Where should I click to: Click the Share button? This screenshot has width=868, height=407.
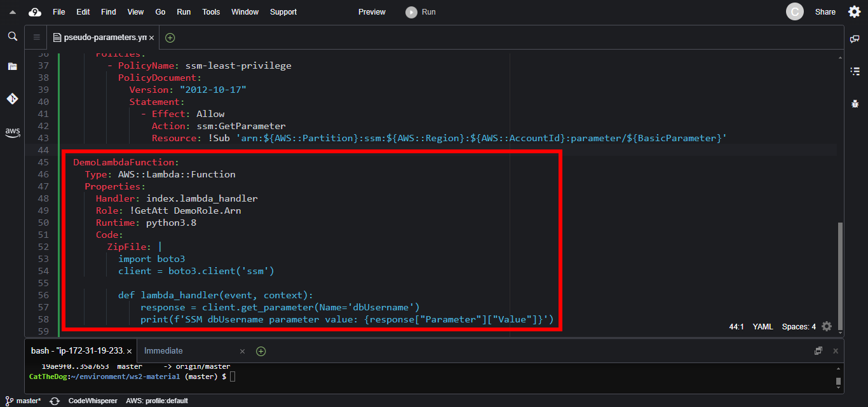[x=825, y=12]
